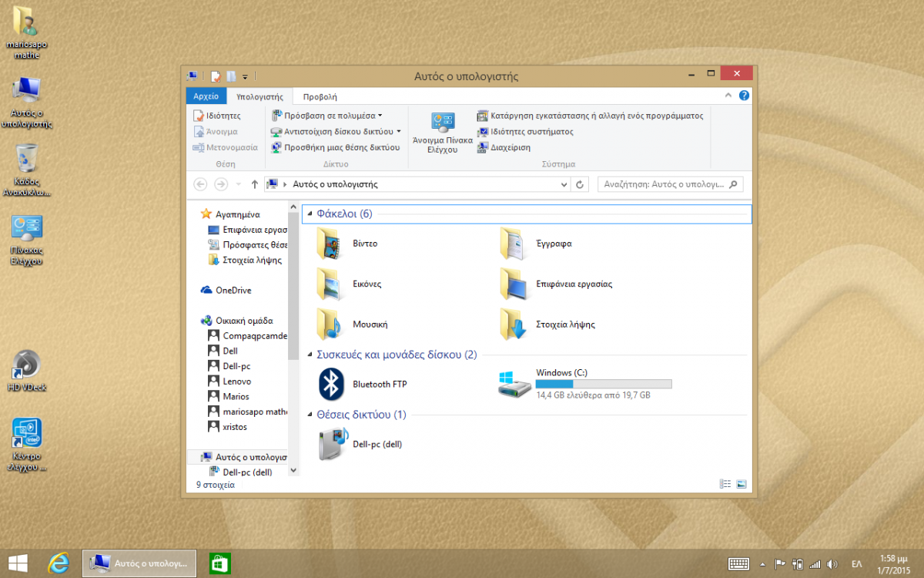The width and height of the screenshot is (924, 578).
Task: Select xristos in homegroup list
Action: pyautogui.click(x=235, y=427)
